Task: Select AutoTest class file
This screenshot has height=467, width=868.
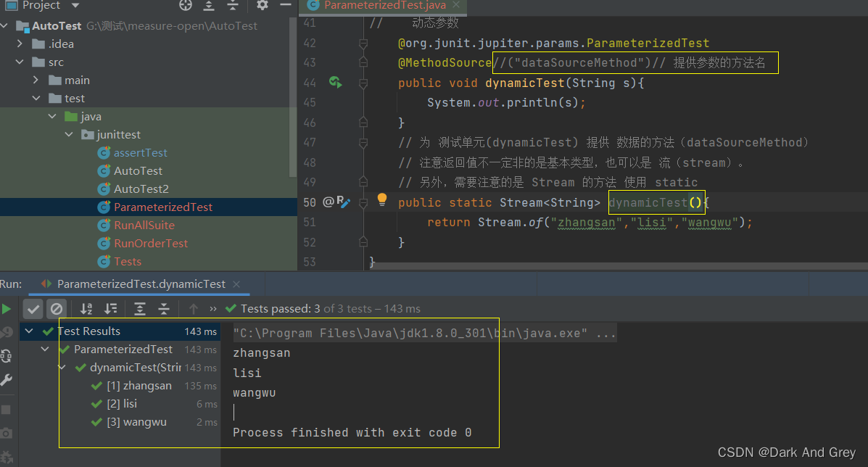Action: click(x=138, y=171)
